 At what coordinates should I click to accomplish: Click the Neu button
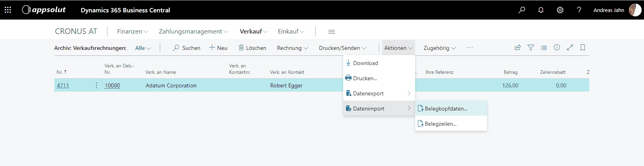(218, 48)
